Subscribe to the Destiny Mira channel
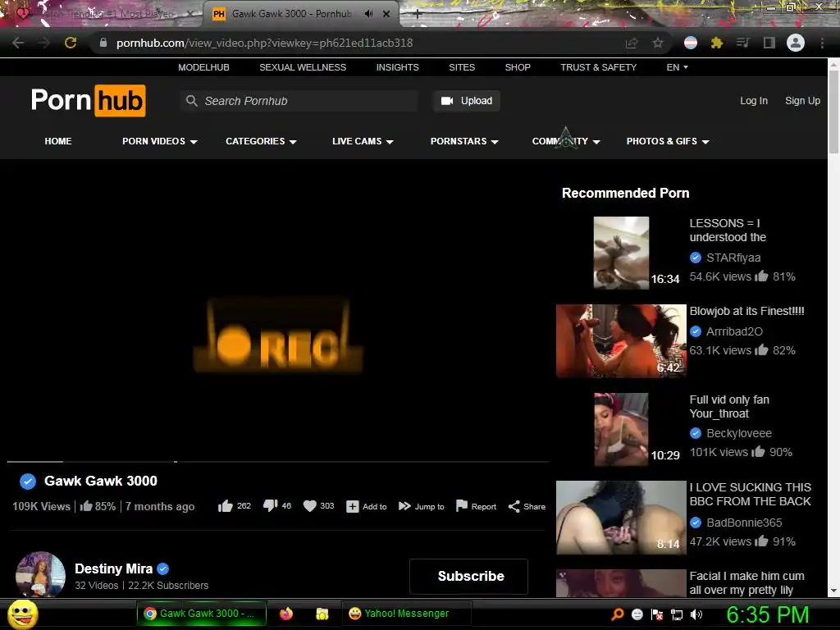The width and height of the screenshot is (840, 630). [468, 577]
